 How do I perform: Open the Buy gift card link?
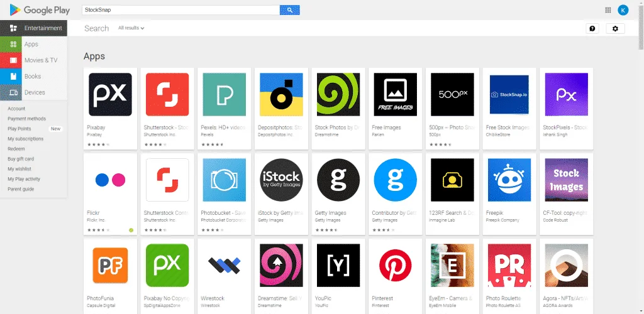(x=21, y=159)
